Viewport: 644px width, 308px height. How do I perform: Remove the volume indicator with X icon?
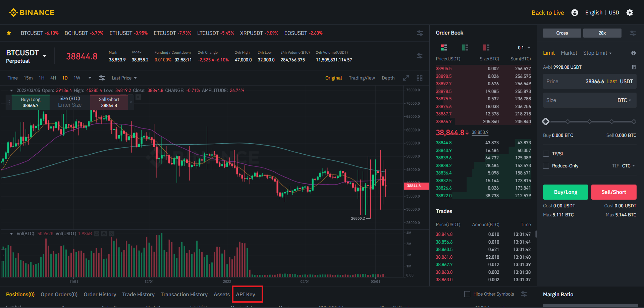click(x=112, y=234)
